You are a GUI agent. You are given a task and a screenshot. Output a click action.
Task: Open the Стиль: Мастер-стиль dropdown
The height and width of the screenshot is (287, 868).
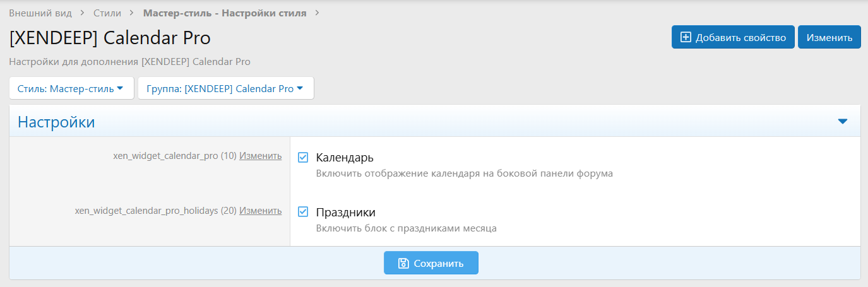pos(71,88)
